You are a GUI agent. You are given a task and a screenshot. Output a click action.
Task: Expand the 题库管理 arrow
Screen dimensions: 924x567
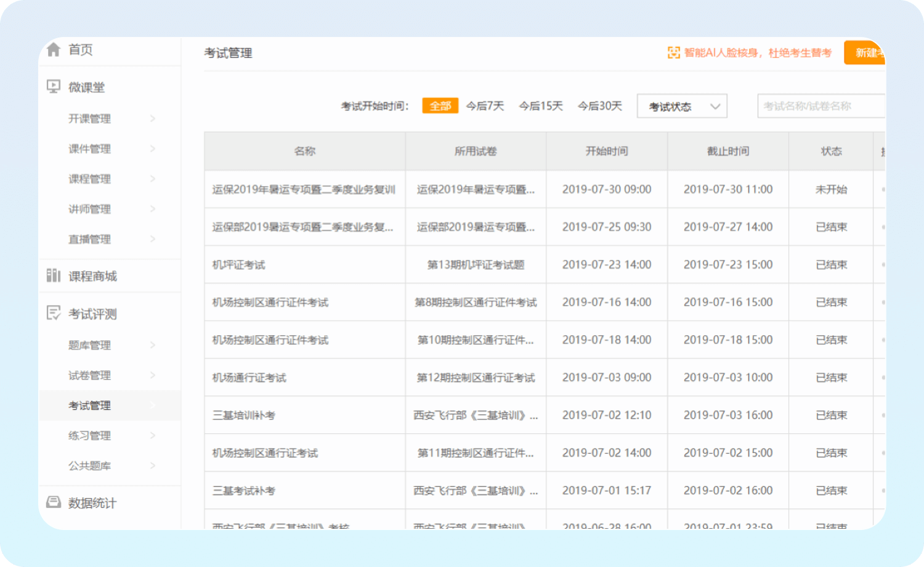(x=153, y=345)
